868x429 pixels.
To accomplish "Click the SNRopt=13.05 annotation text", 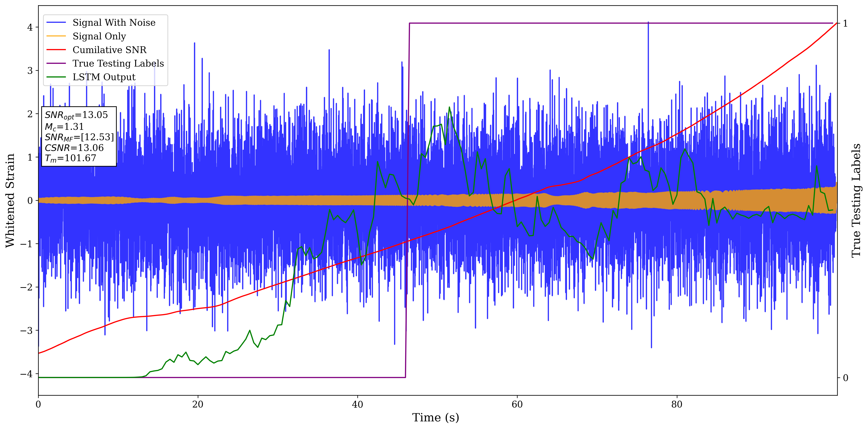I will point(76,115).
